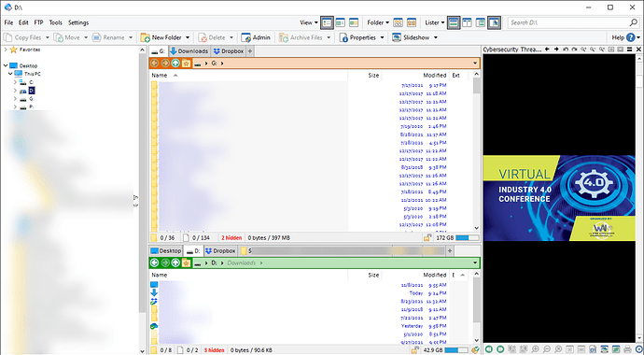Viewport: 644px width, 355px height.
Task: Open favorites folder icon in bottom pane
Action: pyautogui.click(x=186, y=263)
